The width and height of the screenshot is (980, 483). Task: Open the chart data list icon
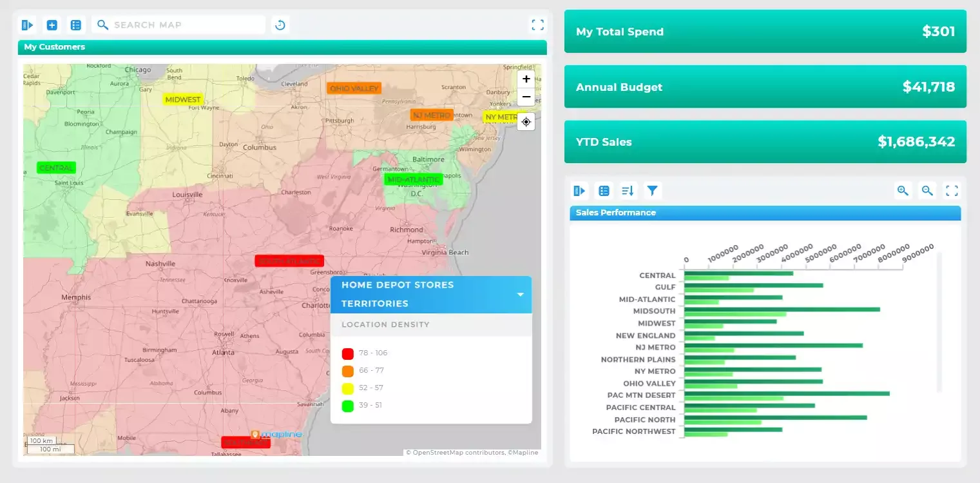(x=604, y=191)
